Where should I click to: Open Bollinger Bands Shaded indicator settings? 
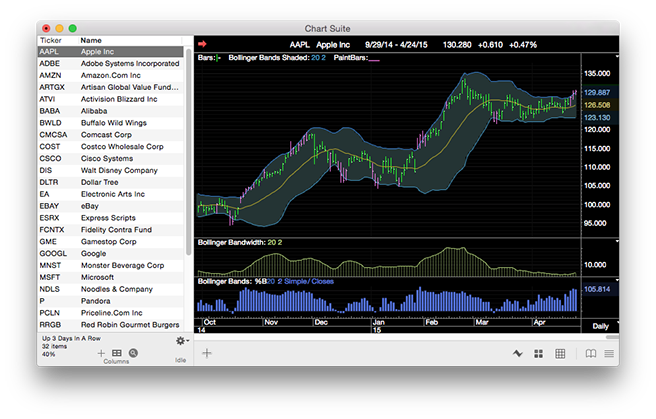pos(277,58)
